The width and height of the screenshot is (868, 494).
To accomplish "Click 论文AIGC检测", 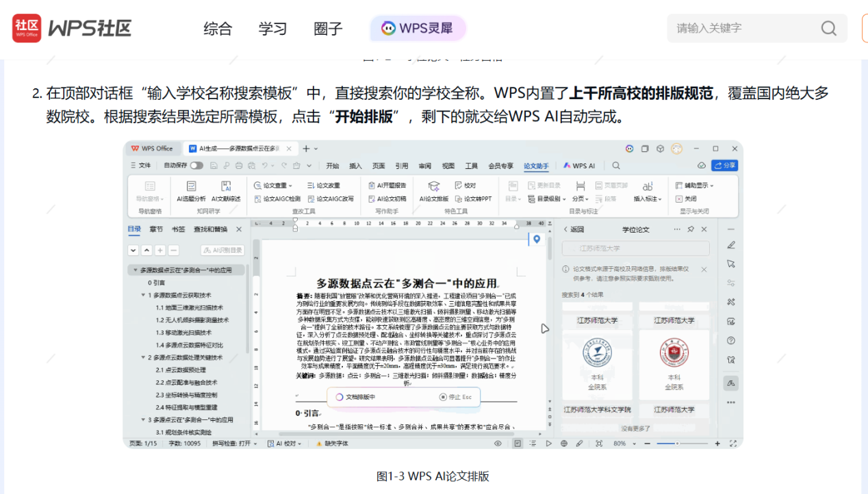I will pyautogui.click(x=277, y=198).
